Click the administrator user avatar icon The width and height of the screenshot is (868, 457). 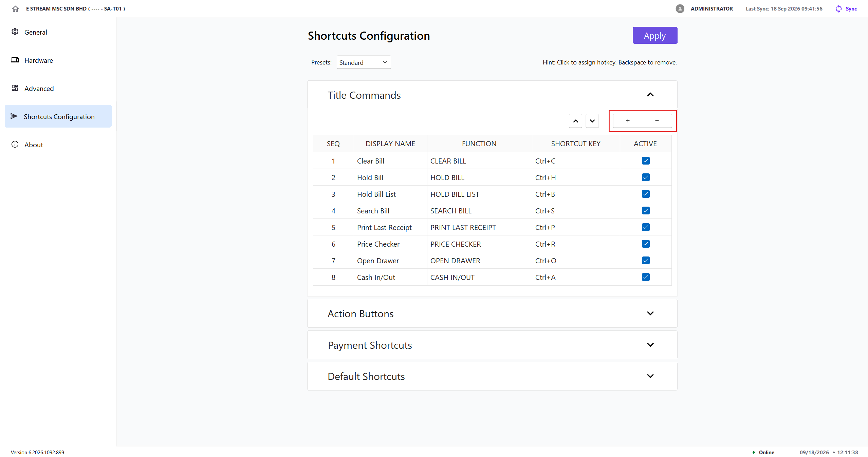click(x=680, y=9)
